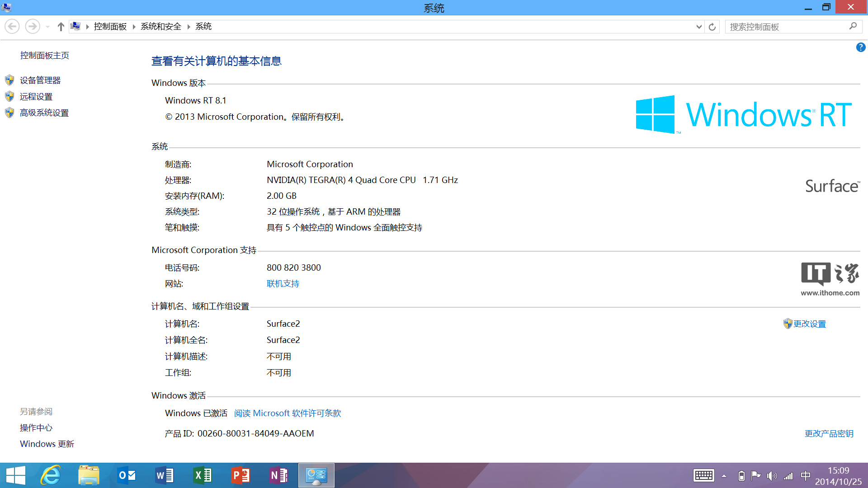
Task: Open Windows 更新 link
Action: 47,444
